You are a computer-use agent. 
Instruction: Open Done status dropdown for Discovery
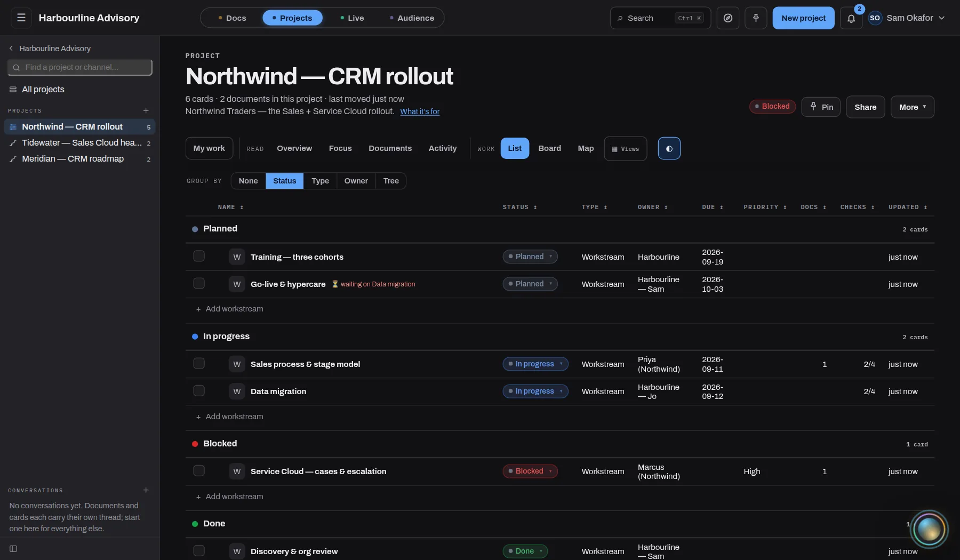525,551
